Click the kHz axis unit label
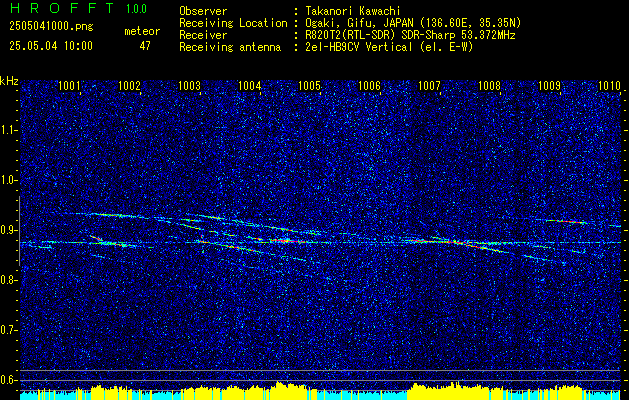 [9, 81]
